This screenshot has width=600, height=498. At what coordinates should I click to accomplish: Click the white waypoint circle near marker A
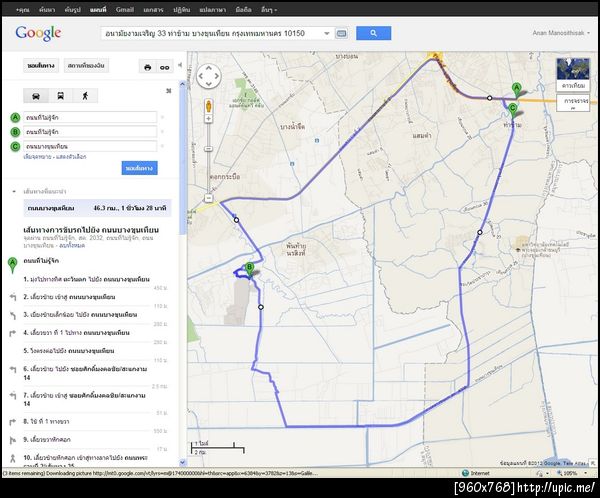point(489,98)
